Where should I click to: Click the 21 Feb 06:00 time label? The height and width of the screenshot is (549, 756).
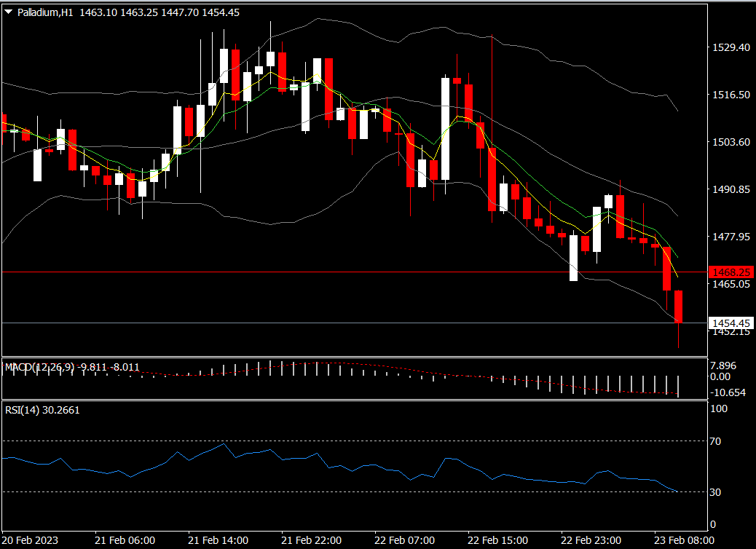[x=125, y=540]
